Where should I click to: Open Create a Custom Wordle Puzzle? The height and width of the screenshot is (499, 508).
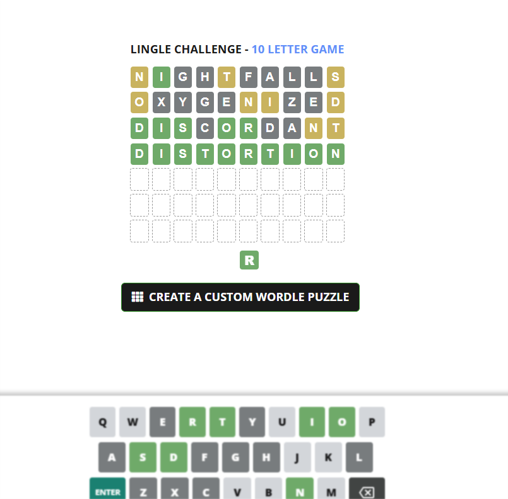pyautogui.click(x=240, y=297)
